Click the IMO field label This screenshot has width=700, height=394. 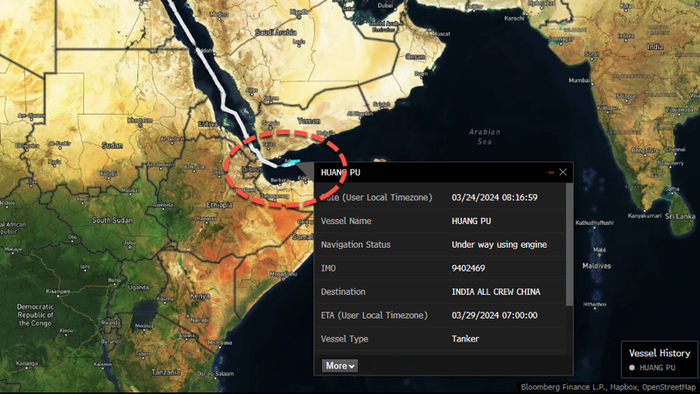(328, 268)
